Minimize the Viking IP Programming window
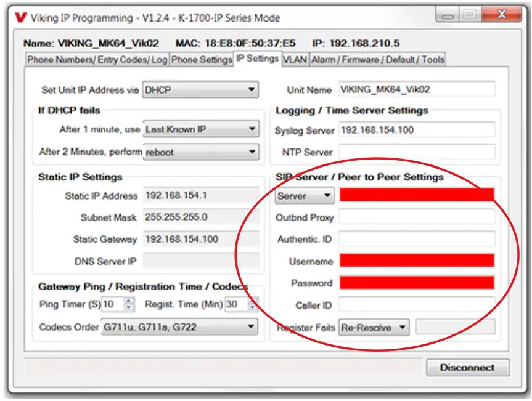The height and width of the screenshot is (401, 532). point(448,15)
